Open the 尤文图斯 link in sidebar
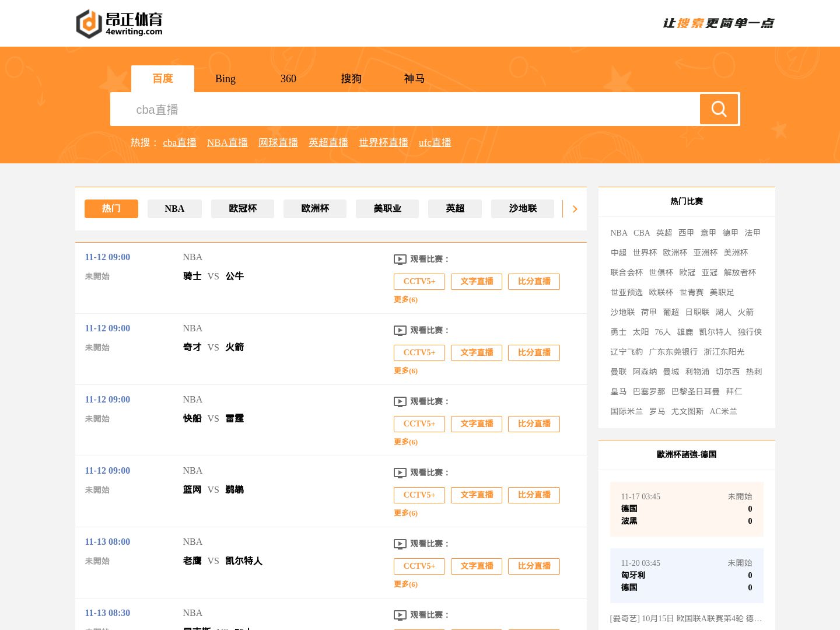Viewport: 840px width, 630px height. [687, 411]
